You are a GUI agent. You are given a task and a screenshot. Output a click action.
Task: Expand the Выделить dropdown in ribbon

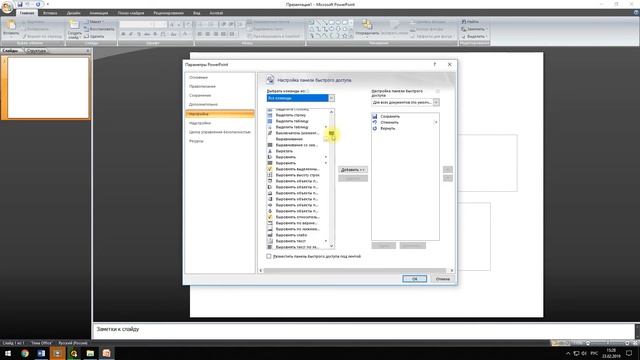click(476, 36)
